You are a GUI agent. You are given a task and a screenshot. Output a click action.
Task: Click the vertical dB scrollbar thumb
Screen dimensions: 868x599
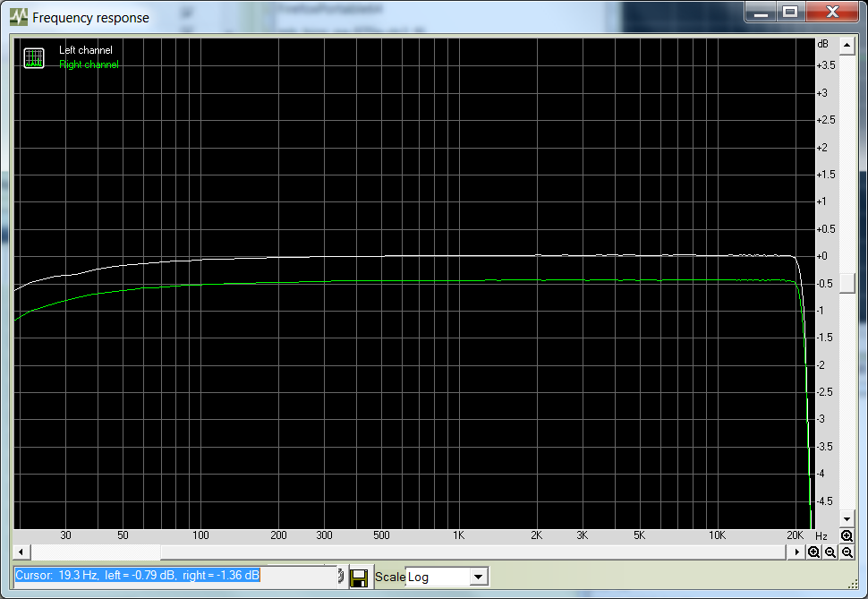[847, 284]
